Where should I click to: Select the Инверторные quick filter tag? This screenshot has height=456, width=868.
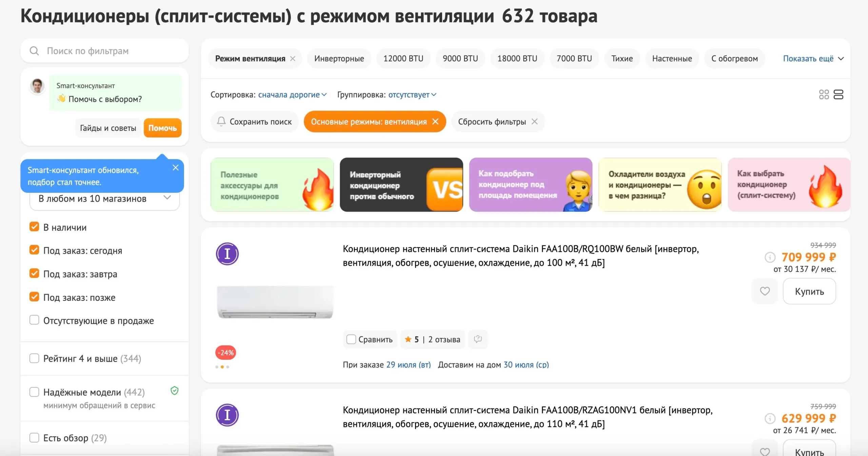339,59
